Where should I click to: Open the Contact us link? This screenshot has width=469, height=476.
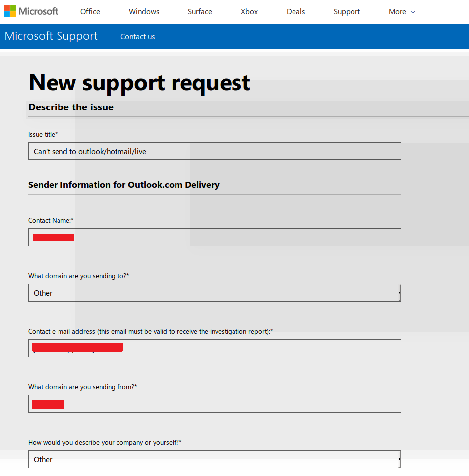[138, 37]
